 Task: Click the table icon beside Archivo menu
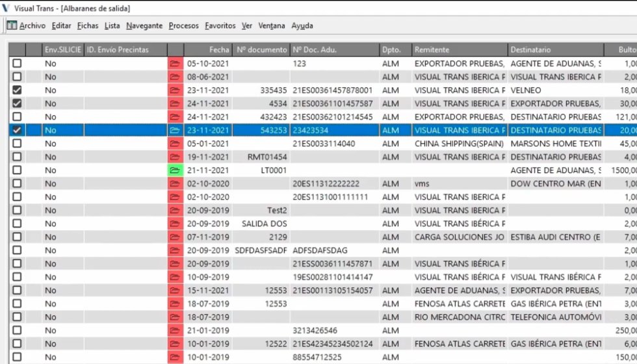12,25
